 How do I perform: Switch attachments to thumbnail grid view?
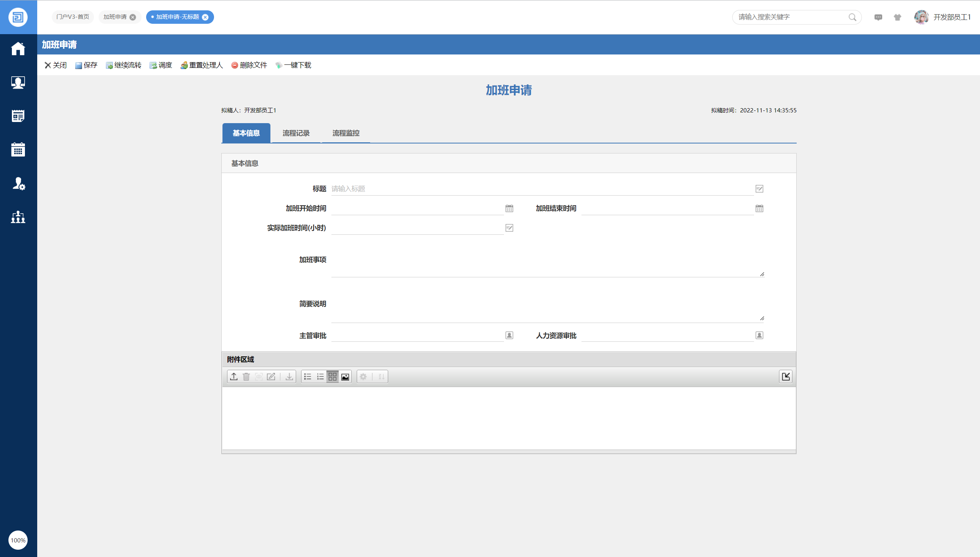point(333,377)
